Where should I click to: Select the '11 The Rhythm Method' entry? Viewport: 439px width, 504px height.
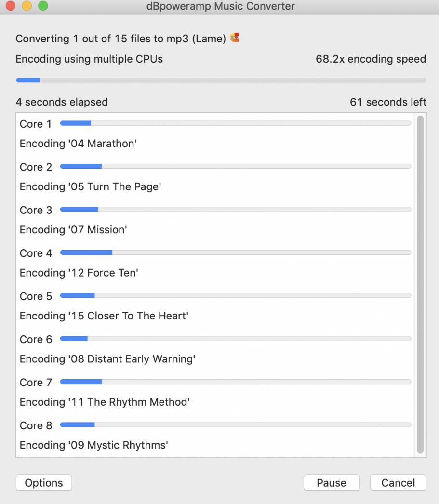(x=105, y=402)
